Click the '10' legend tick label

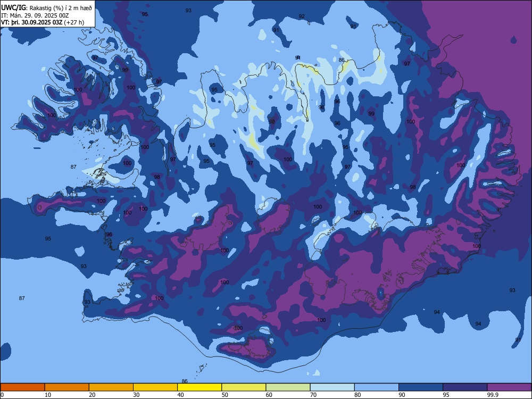tap(48, 395)
